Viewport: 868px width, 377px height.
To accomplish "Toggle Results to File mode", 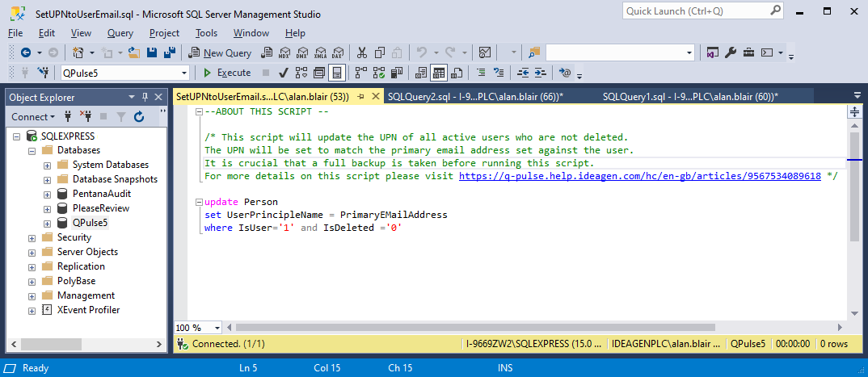I will coord(457,73).
